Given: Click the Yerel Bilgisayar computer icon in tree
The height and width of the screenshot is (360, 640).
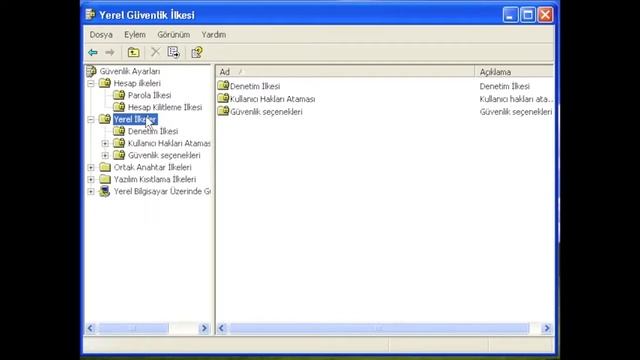Looking at the screenshot, I should click(105, 191).
